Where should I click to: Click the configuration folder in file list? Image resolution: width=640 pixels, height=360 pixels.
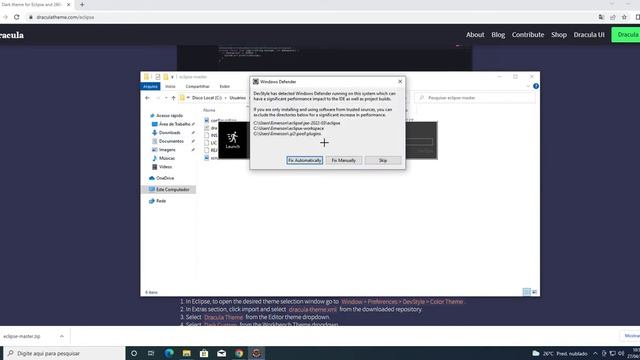(221, 120)
